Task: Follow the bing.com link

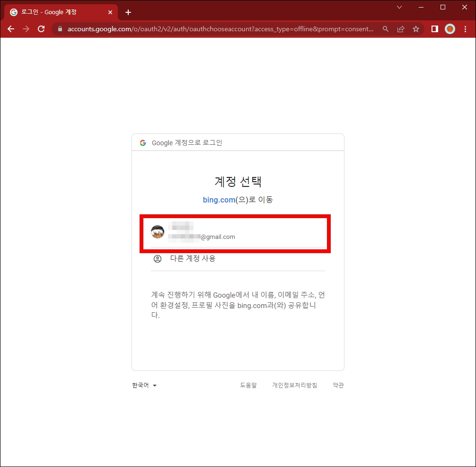Action: [x=219, y=200]
